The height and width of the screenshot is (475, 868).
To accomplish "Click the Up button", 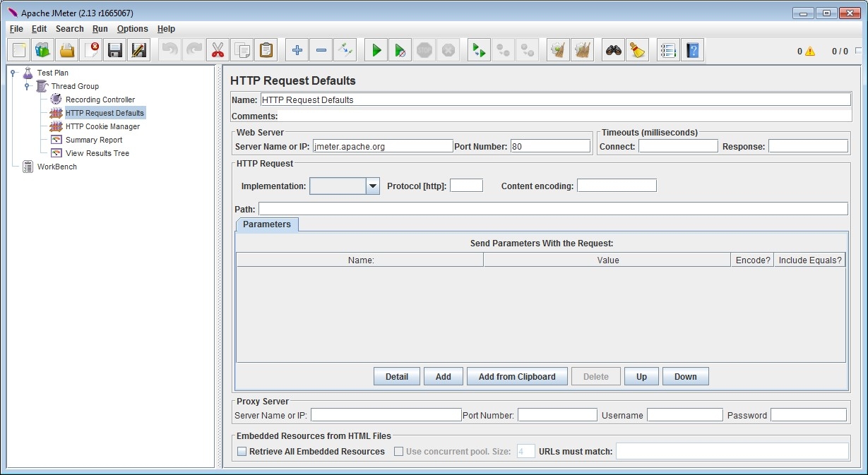I will (x=641, y=377).
